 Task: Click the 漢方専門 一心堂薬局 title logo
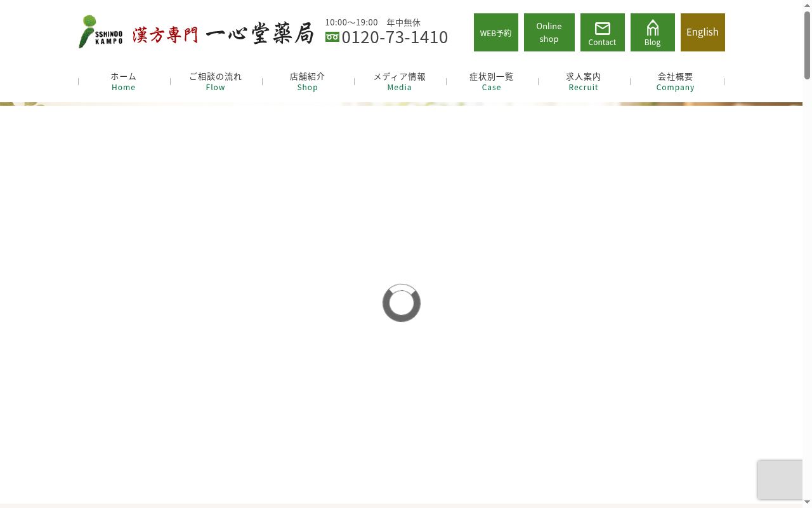coord(223,34)
